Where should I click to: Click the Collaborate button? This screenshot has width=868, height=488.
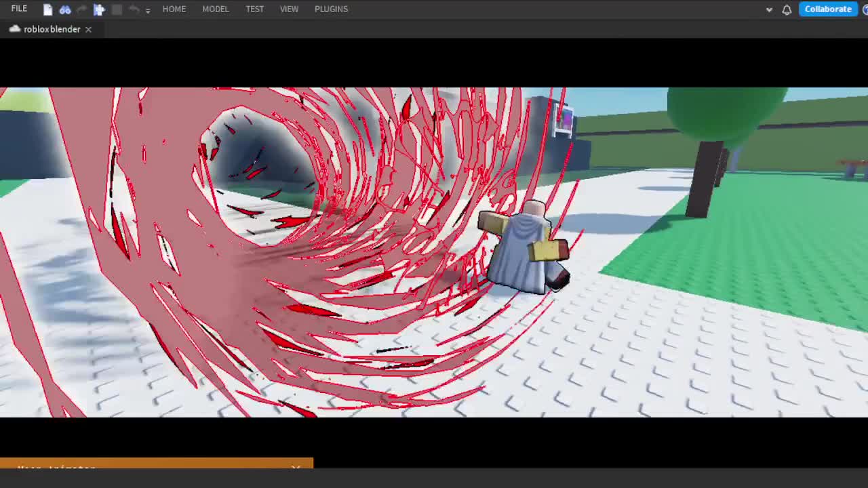pyautogui.click(x=827, y=9)
